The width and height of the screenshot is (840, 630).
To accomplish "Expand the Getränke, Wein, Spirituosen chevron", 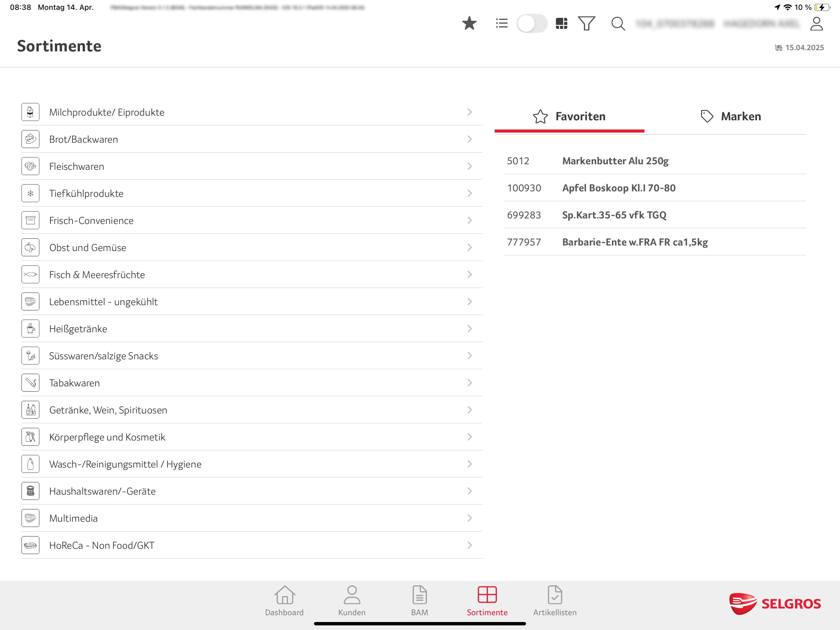I will coord(470,410).
